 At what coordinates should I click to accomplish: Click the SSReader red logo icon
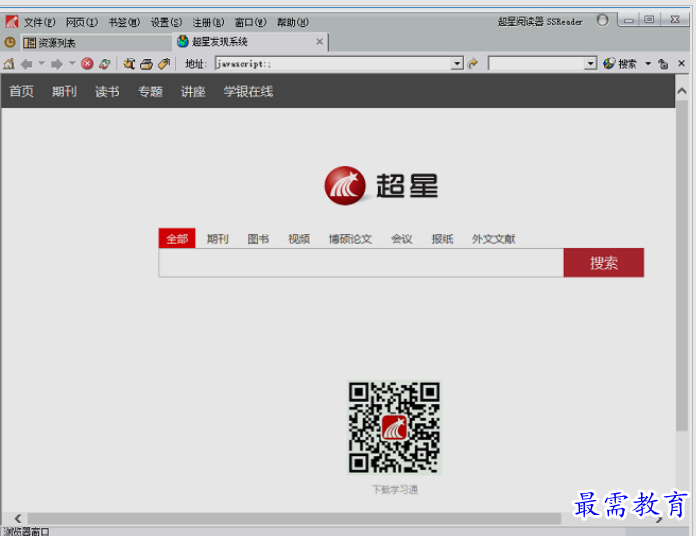pos(12,21)
